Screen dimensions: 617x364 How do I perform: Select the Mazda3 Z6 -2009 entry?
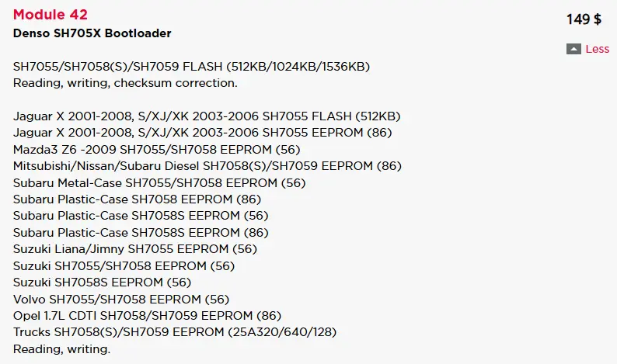click(x=157, y=149)
